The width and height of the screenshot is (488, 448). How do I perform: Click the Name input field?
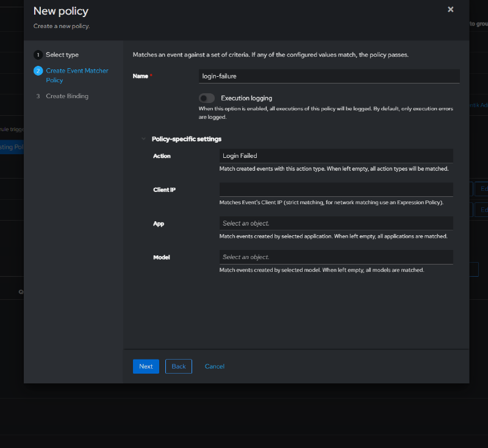pos(329,76)
